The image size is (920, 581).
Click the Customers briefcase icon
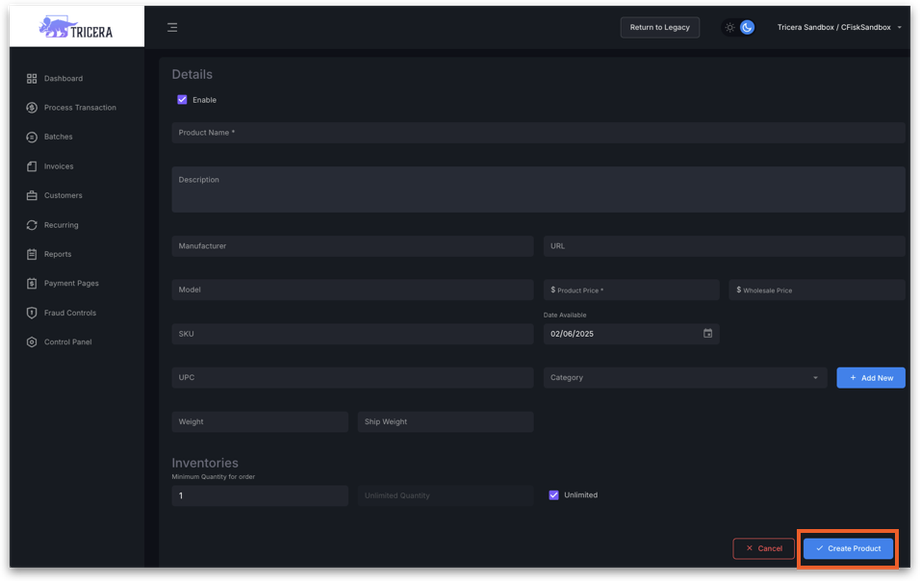32,195
